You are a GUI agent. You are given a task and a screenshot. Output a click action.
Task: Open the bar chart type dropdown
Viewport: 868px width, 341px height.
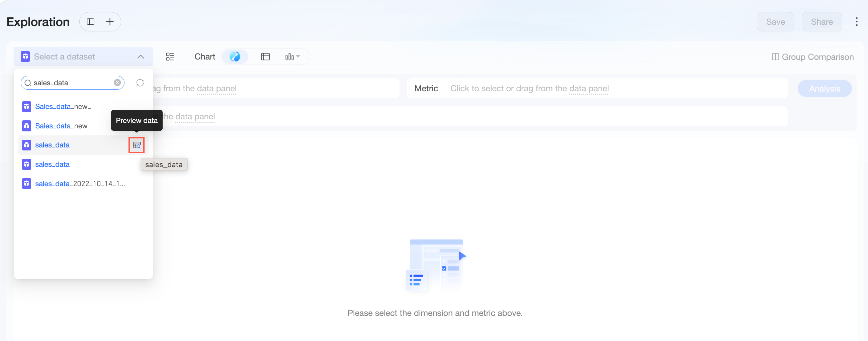click(x=292, y=56)
